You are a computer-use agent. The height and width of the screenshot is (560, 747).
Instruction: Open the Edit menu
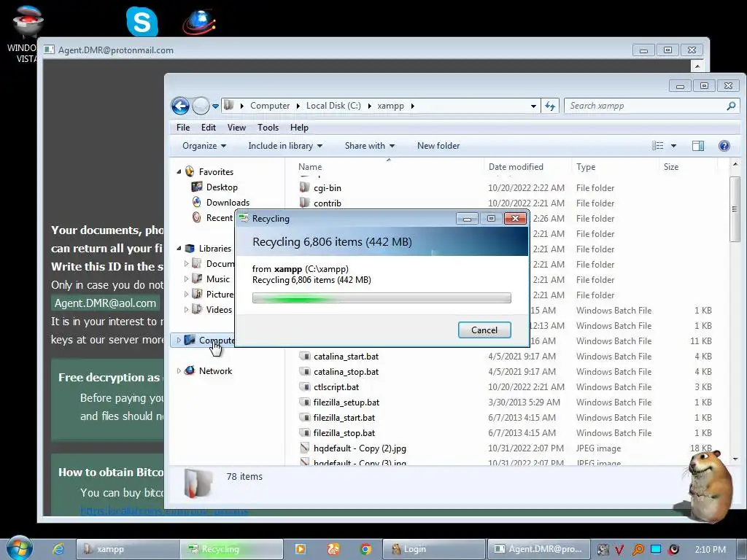(x=208, y=128)
